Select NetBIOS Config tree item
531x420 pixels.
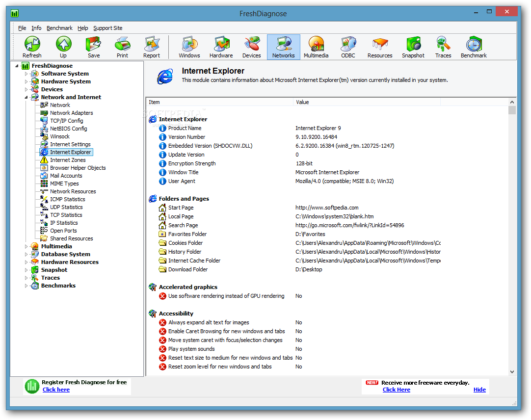point(68,129)
